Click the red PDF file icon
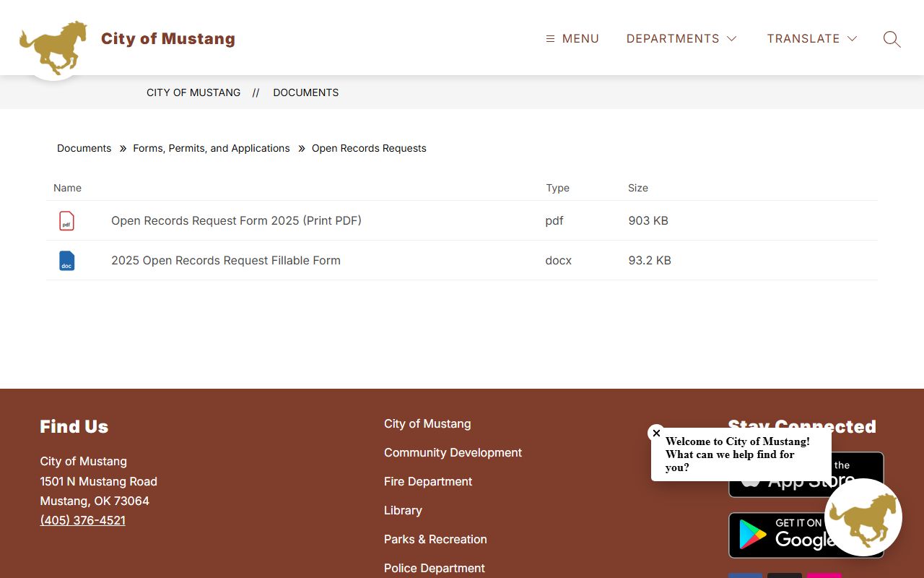 (x=66, y=221)
